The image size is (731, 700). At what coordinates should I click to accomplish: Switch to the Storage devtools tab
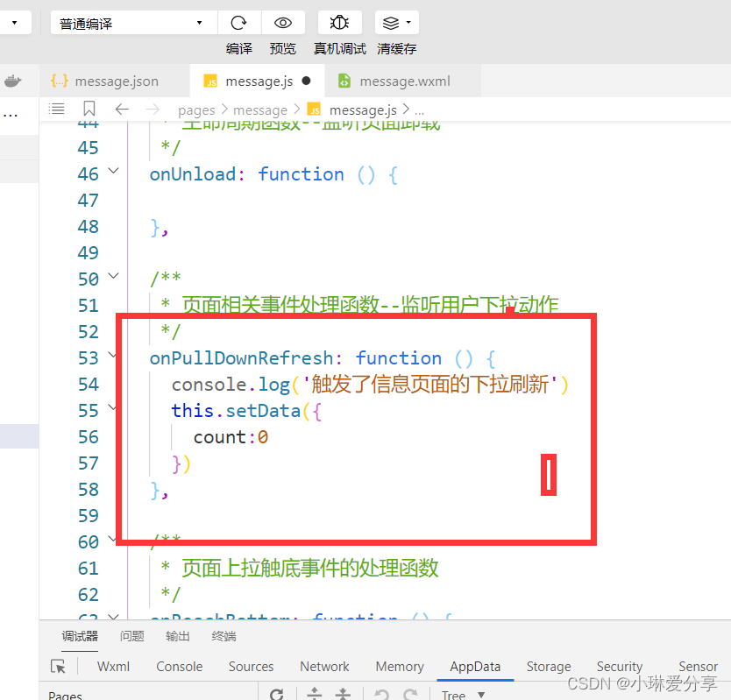click(549, 667)
